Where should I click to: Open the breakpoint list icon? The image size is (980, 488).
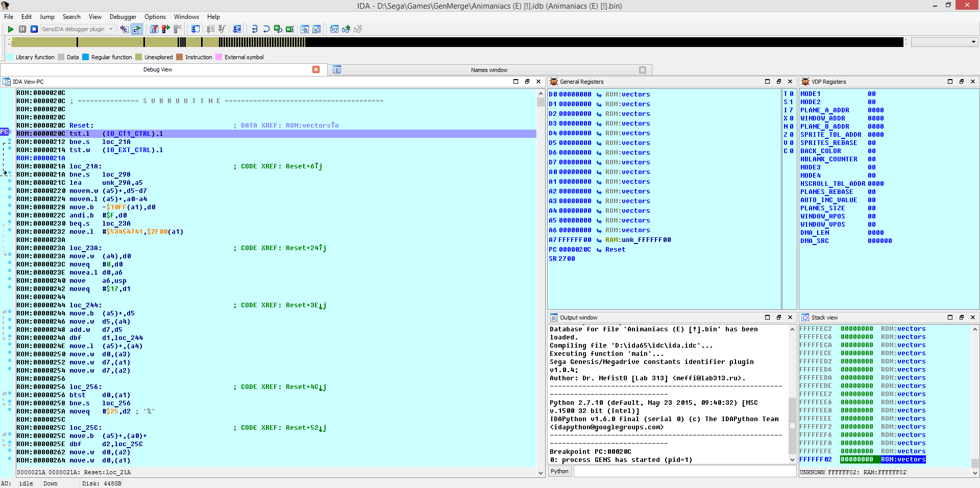coord(154,29)
